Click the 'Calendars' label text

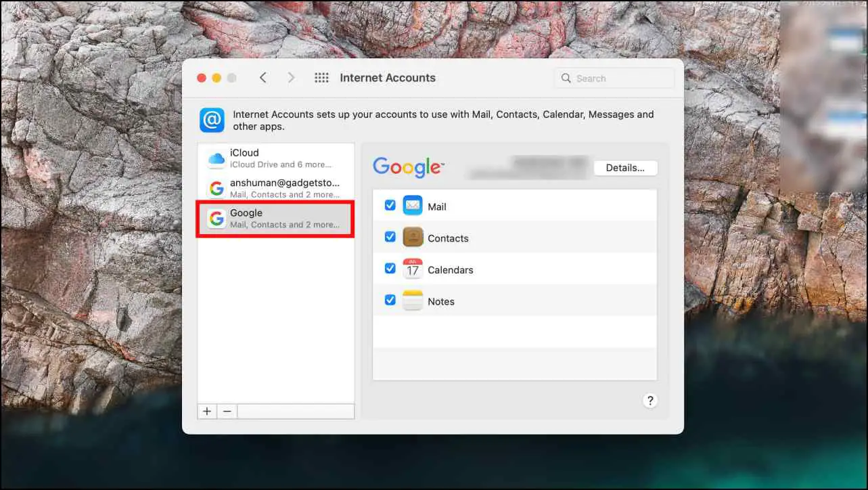click(451, 270)
